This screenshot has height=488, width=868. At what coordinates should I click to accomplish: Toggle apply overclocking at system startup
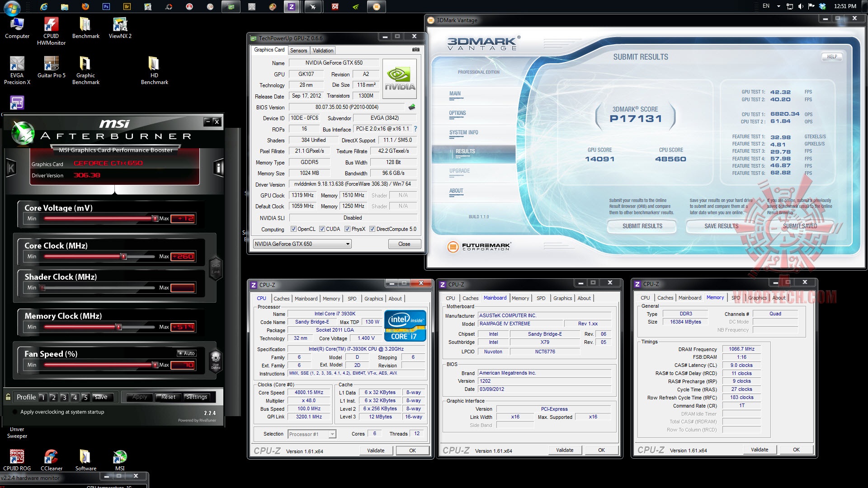pos(14,412)
